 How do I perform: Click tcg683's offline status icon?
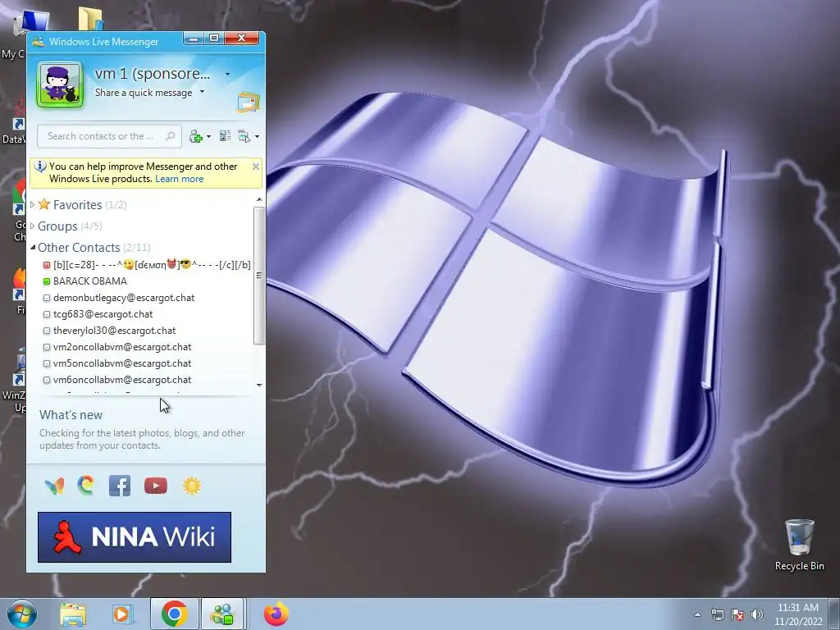[47, 314]
